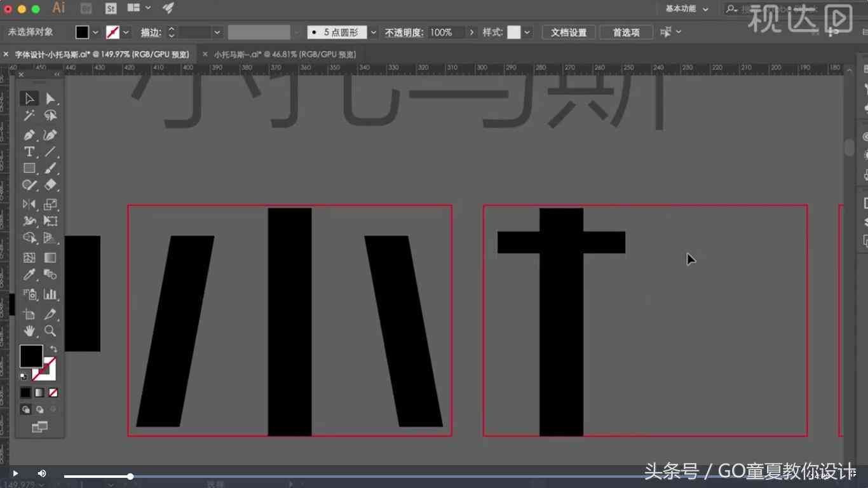Play the video with play button

coord(15,473)
